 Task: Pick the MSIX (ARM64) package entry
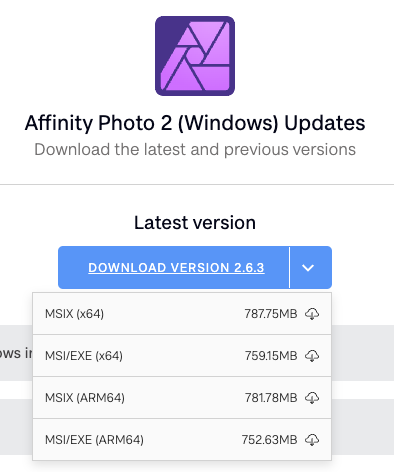click(182, 398)
